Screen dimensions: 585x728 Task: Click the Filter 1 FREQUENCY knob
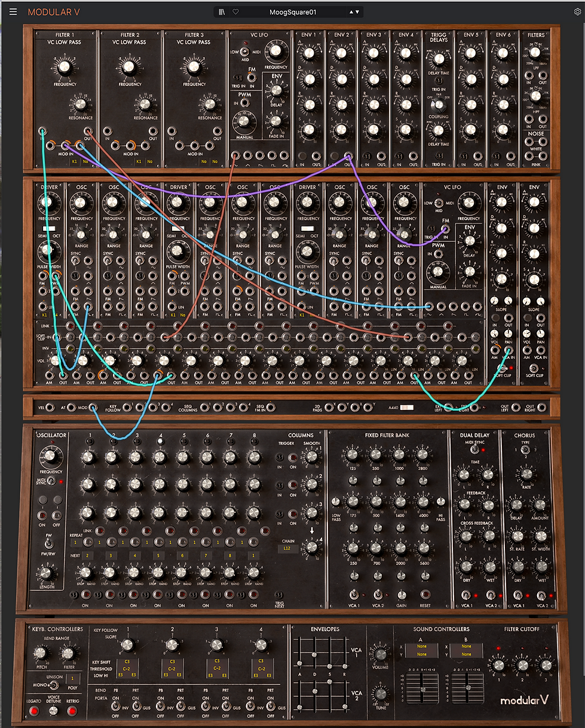click(x=65, y=68)
